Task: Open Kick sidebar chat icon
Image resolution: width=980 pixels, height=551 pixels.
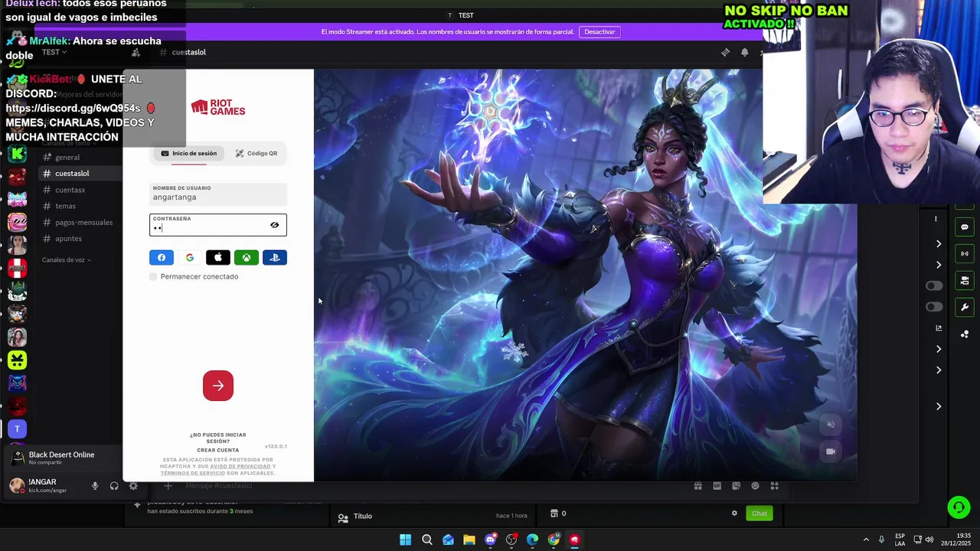Action: click(965, 227)
